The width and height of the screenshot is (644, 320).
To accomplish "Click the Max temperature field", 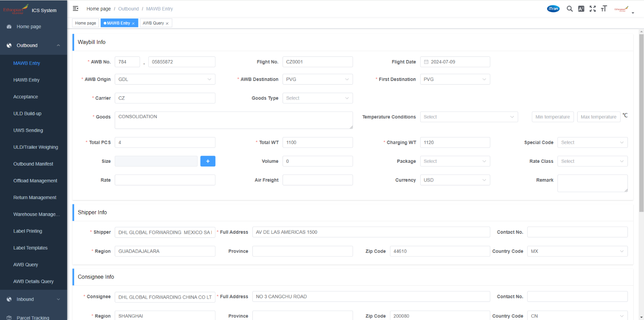I will point(599,117).
